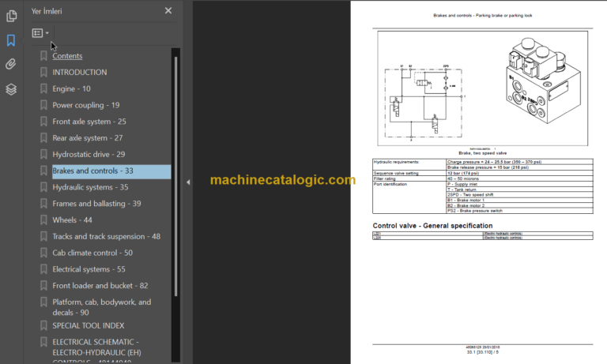Select ELECTRICAL SCHEMATIC ELECTRO-HYDRAULIC bookmark
The width and height of the screenshot is (607, 364).
(96, 351)
